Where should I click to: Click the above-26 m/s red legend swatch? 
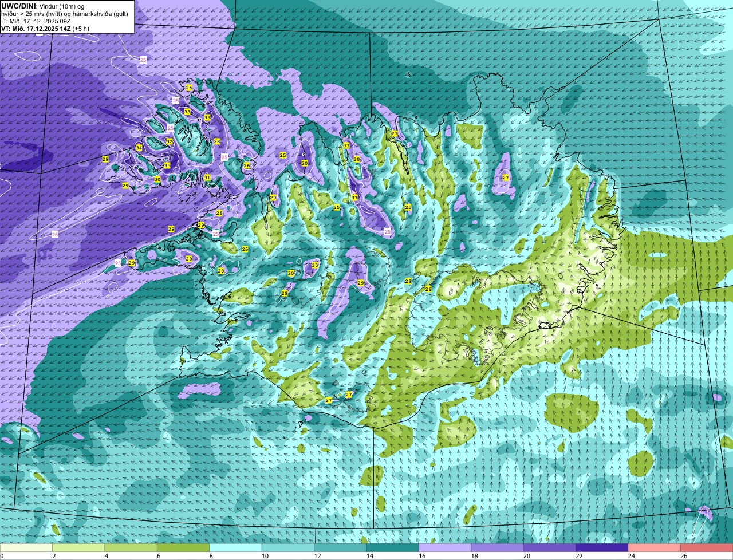click(707, 548)
